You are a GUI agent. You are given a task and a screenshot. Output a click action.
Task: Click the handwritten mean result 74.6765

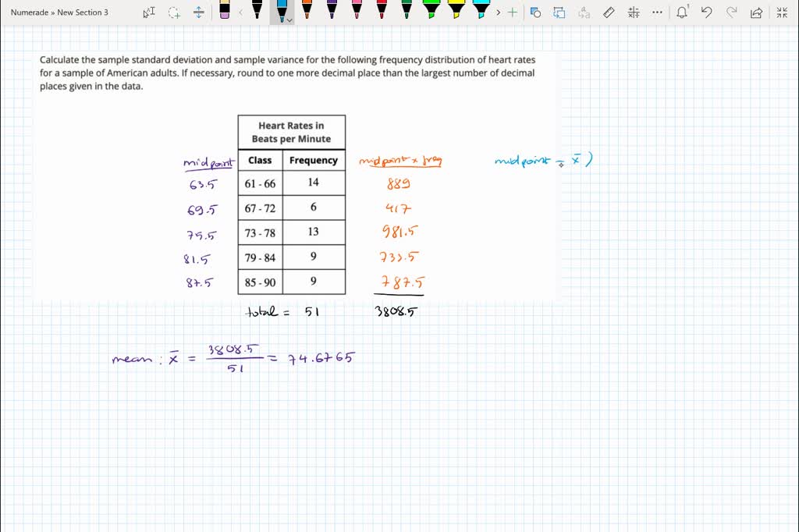point(321,358)
